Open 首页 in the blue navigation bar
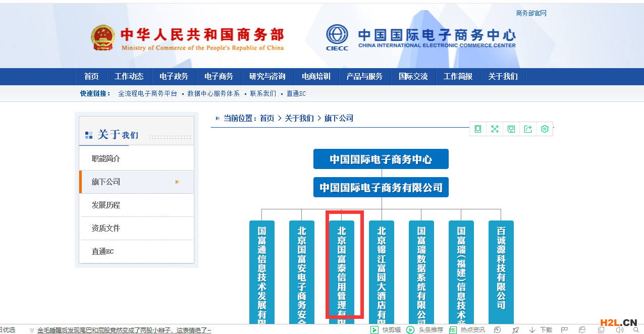The width and height of the screenshot is (644, 334). click(x=91, y=77)
